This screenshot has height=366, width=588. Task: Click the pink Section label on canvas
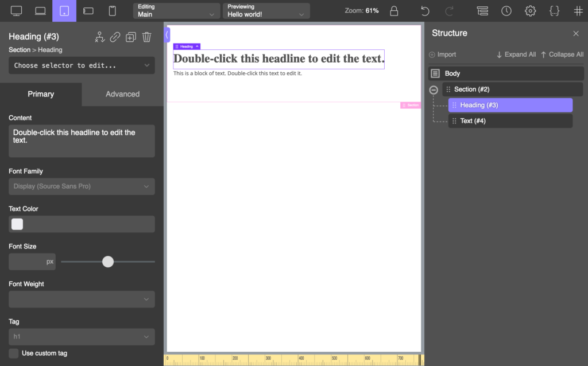tap(410, 105)
